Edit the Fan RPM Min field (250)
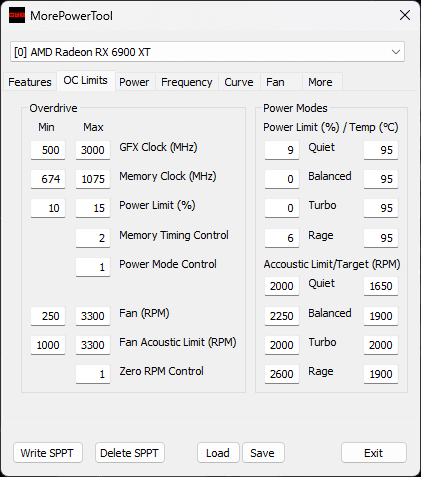This screenshot has width=421, height=477. (x=48, y=316)
